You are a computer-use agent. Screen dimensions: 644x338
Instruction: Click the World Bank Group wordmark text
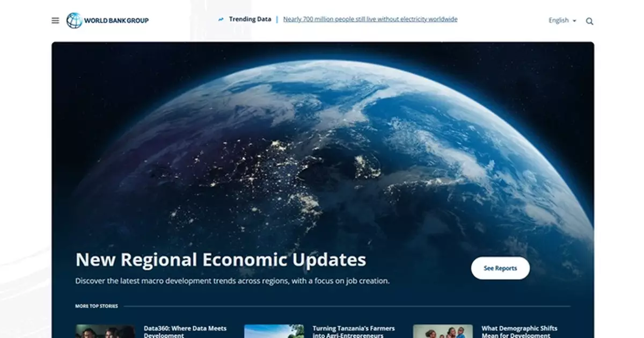[x=116, y=21]
